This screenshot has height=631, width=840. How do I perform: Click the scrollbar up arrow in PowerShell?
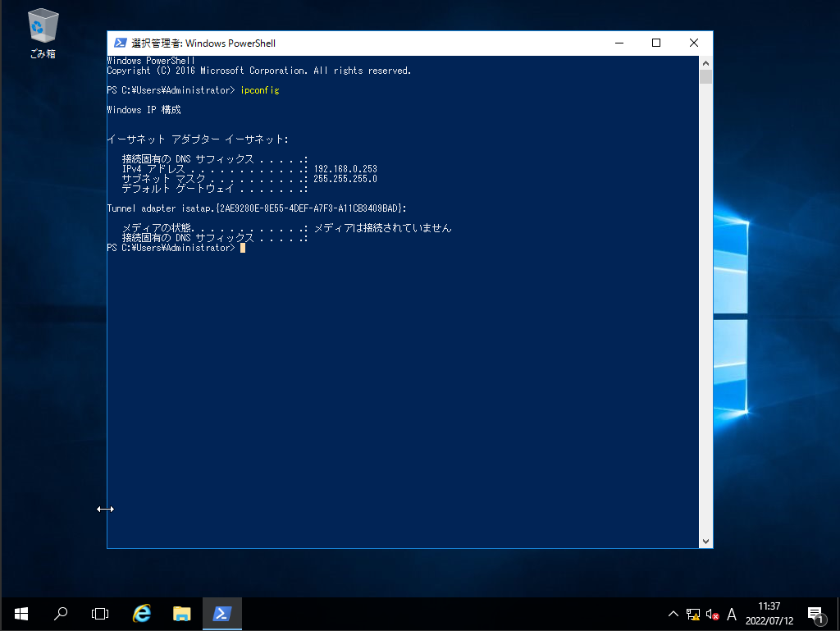point(705,62)
